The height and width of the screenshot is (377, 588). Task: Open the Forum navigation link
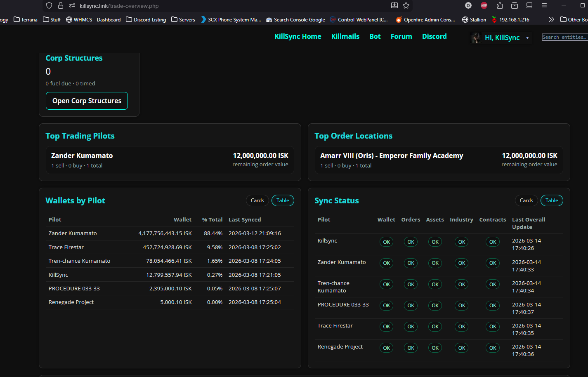pos(401,36)
